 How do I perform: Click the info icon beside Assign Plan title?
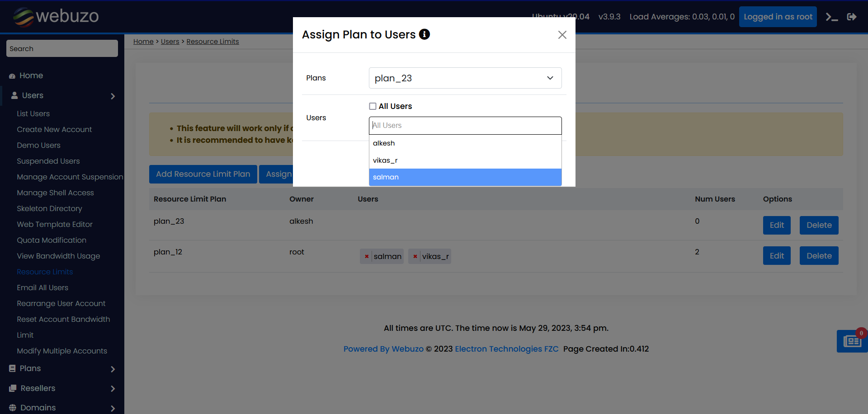click(424, 34)
